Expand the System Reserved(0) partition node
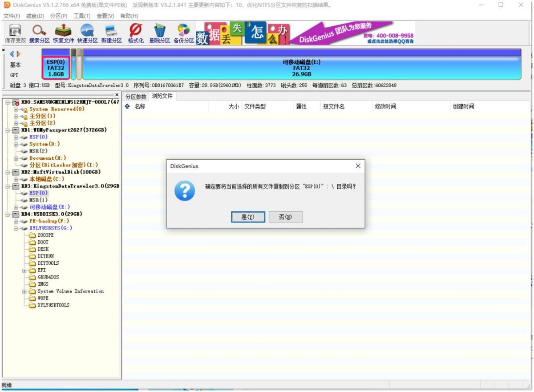This screenshot has width=534, height=392. (x=16, y=109)
